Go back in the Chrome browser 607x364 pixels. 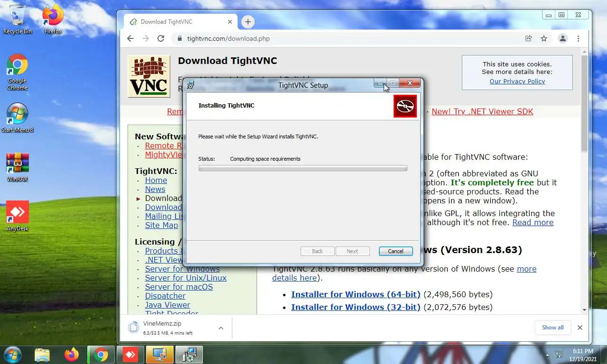click(x=130, y=38)
